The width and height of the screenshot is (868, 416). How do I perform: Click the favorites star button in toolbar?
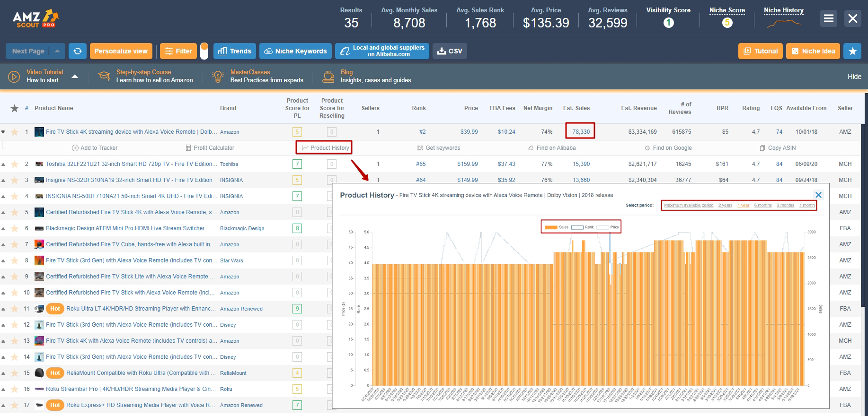click(852, 51)
